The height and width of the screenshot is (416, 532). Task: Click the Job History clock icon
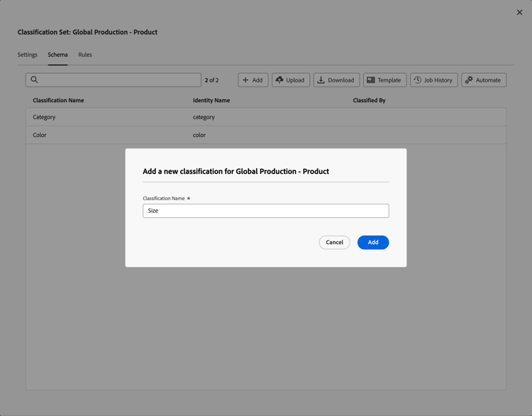click(x=418, y=80)
